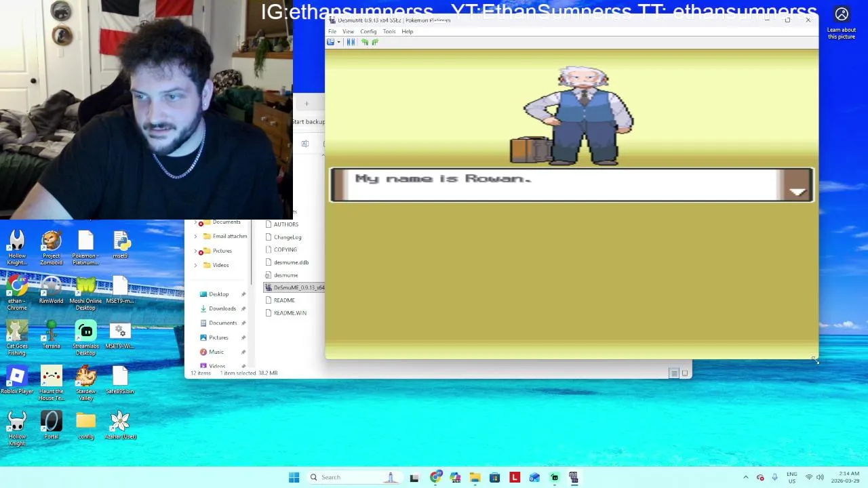Expand the Videos folder in Explorer tree
Viewport: 868px width, 488px height.
click(x=196, y=265)
